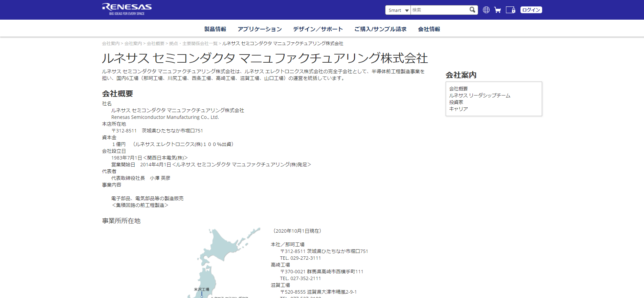Click into the 検索 search field
This screenshot has height=298, width=644.
(439, 10)
